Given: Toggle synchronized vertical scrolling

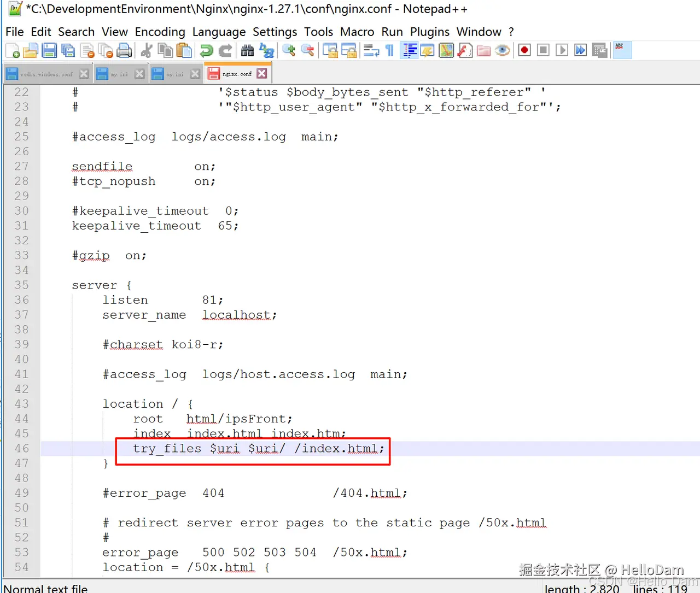Looking at the screenshot, I should (330, 51).
